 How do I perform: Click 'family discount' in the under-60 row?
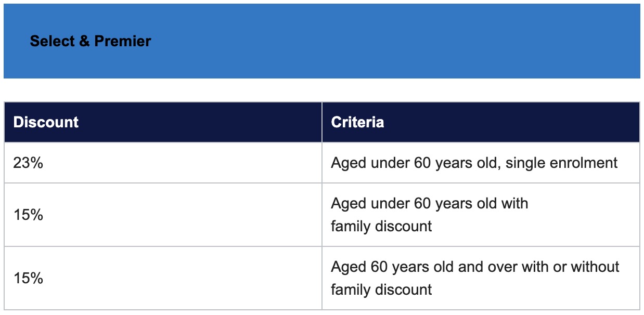point(381,226)
